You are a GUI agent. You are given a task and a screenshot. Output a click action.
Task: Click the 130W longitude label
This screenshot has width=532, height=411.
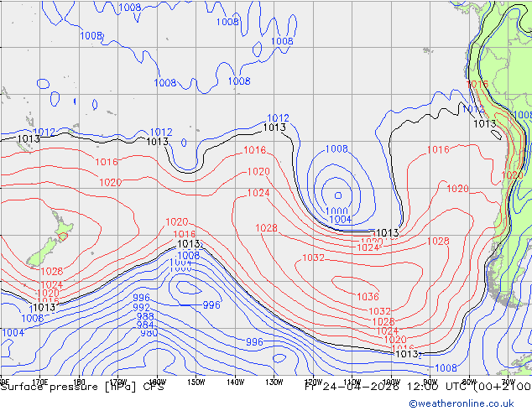(x=274, y=382)
